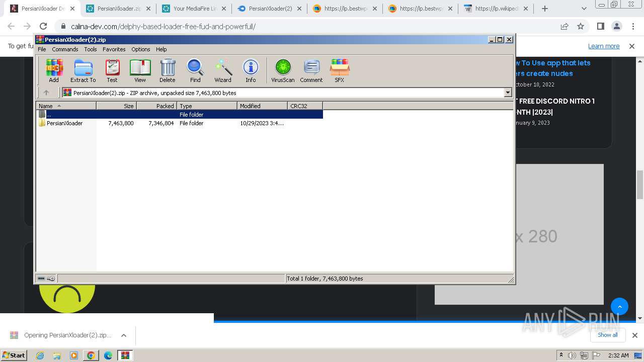Click the Comment toolbar icon
The image size is (644, 362).
(x=311, y=70)
